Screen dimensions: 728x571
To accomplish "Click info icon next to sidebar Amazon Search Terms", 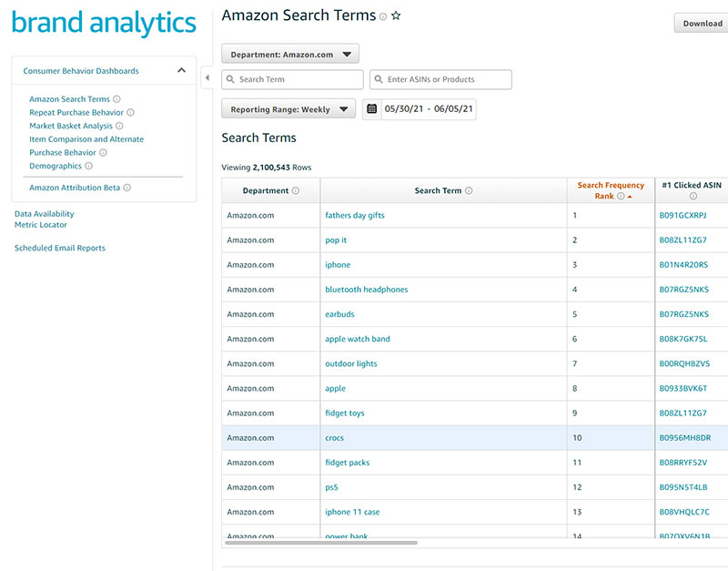I will pos(117,99).
